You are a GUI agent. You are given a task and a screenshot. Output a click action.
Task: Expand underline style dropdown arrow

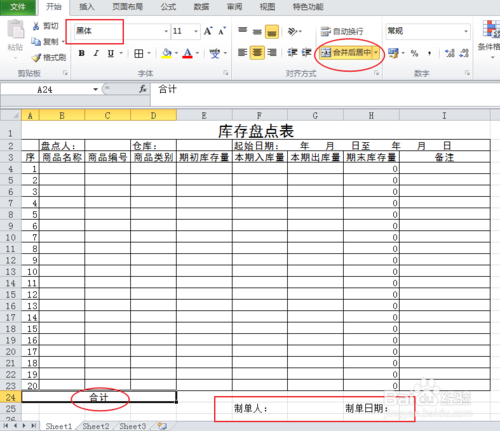[121, 53]
